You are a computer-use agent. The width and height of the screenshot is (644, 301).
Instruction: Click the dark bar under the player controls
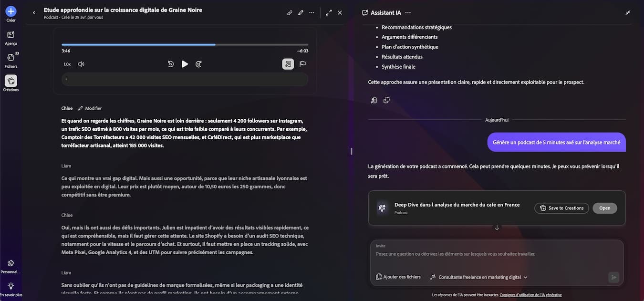(185, 79)
